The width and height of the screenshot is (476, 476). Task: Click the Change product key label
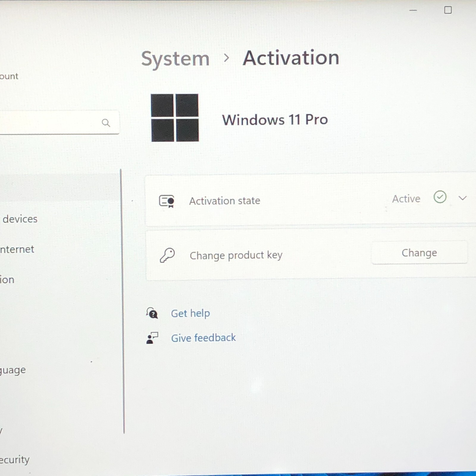pos(236,255)
